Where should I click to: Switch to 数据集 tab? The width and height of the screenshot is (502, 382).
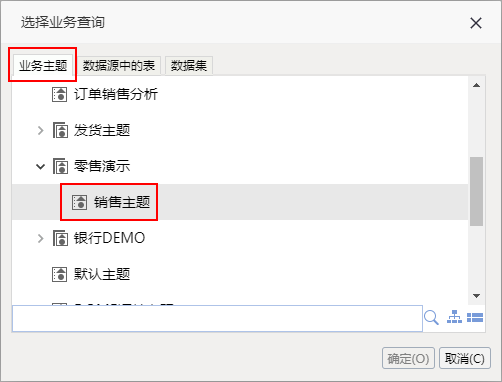(x=189, y=66)
